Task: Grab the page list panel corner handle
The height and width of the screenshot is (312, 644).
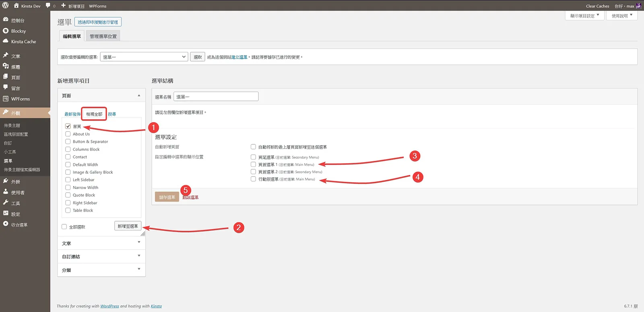Action: [x=143, y=234]
